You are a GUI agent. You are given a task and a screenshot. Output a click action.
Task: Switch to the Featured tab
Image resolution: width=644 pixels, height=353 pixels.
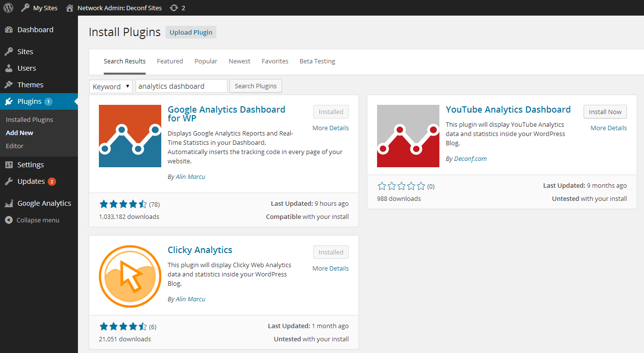click(170, 61)
